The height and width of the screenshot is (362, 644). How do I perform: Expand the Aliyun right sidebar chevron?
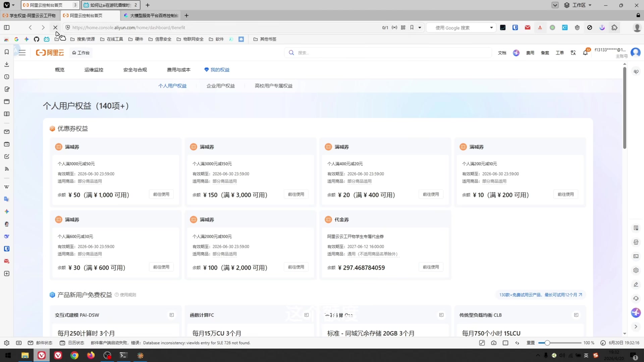[x=636, y=326]
